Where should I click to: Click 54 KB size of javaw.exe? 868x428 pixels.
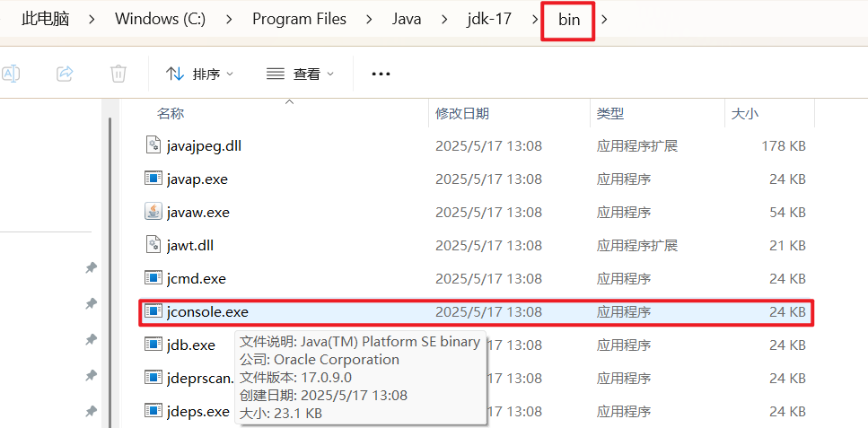click(x=786, y=213)
